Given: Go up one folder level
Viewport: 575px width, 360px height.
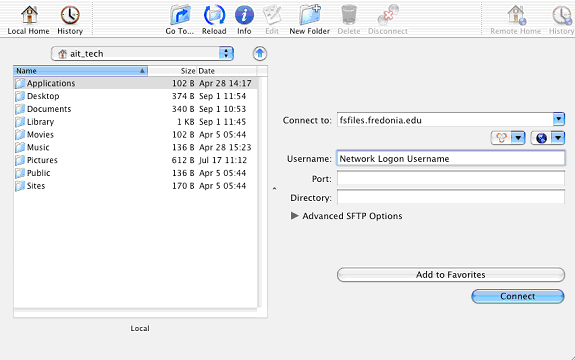Looking at the screenshot, I should [260, 54].
